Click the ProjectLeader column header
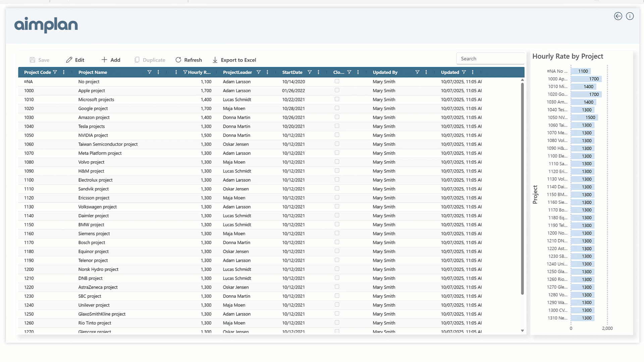Screen dimensions: 644x362 tap(237, 72)
